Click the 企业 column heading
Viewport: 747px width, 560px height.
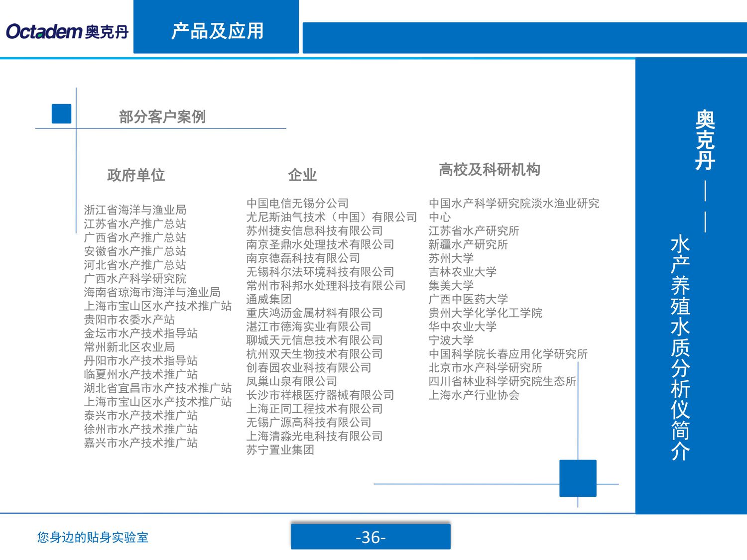click(302, 175)
